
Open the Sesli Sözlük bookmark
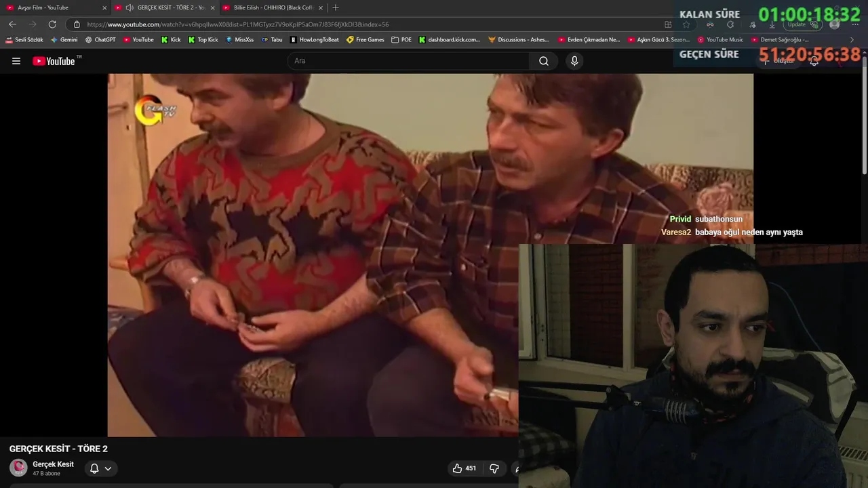24,39
